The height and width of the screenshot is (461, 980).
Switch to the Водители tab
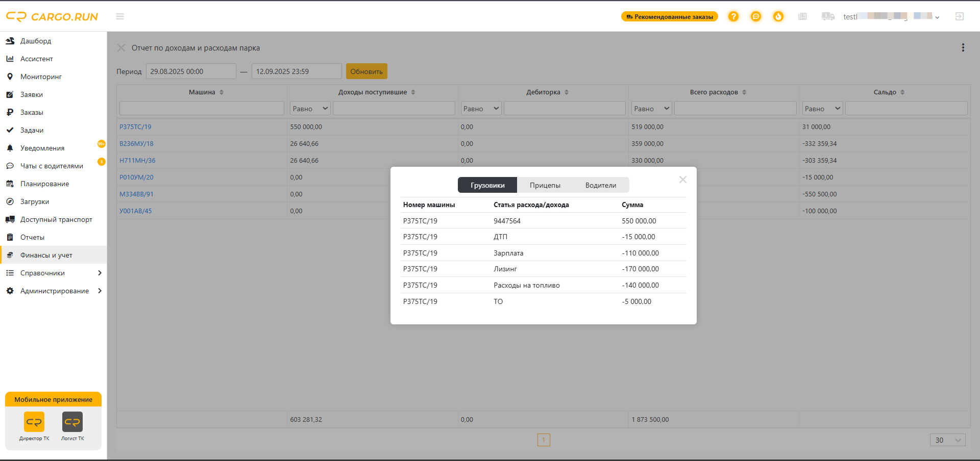pyautogui.click(x=601, y=185)
